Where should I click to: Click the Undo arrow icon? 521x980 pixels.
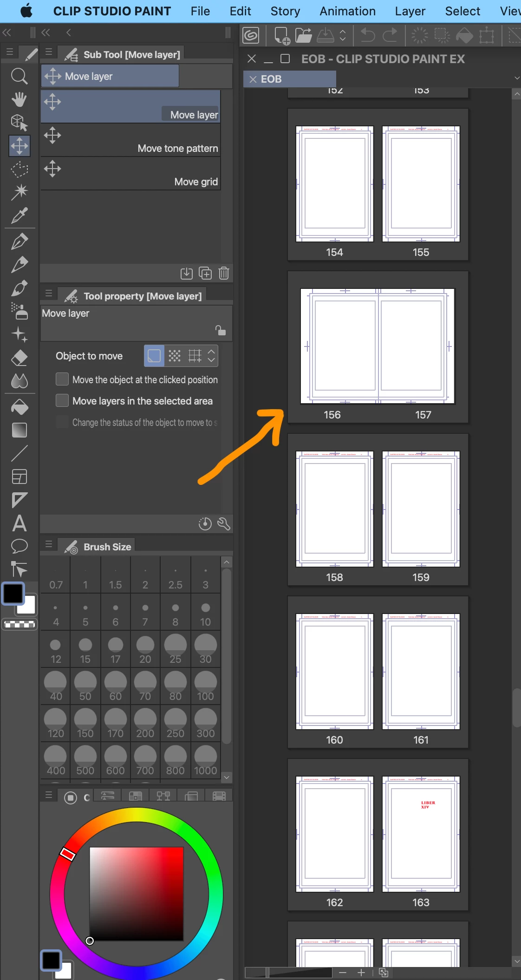pyautogui.click(x=368, y=35)
